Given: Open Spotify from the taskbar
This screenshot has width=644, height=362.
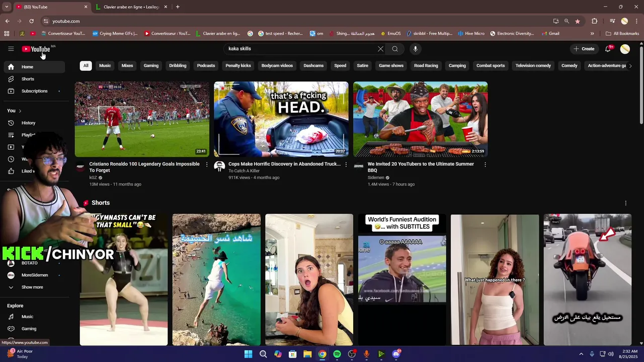Looking at the screenshot, I should (x=337, y=354).
